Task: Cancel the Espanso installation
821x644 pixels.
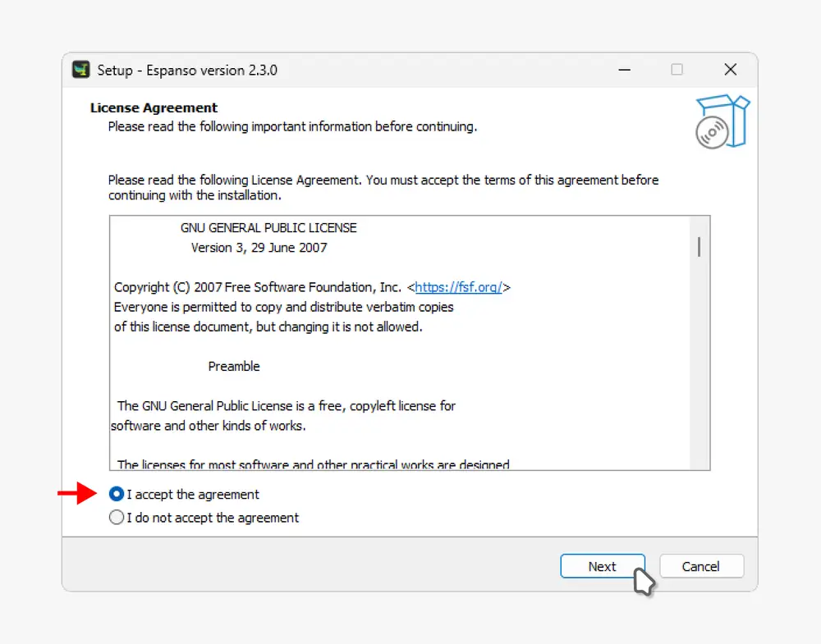Action: (701, 566)
